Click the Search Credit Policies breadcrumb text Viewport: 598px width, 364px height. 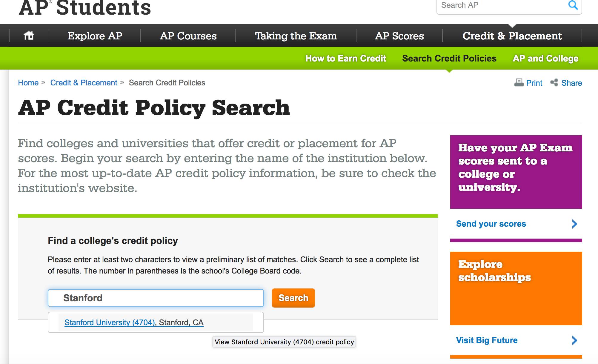pyautogui.click(x=167, y=83)
